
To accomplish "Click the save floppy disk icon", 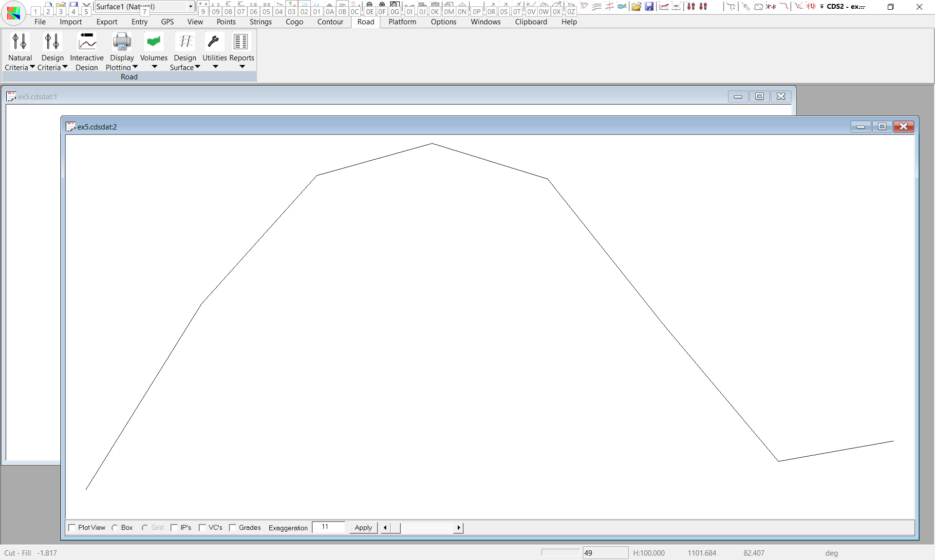I will pos(649,7).
